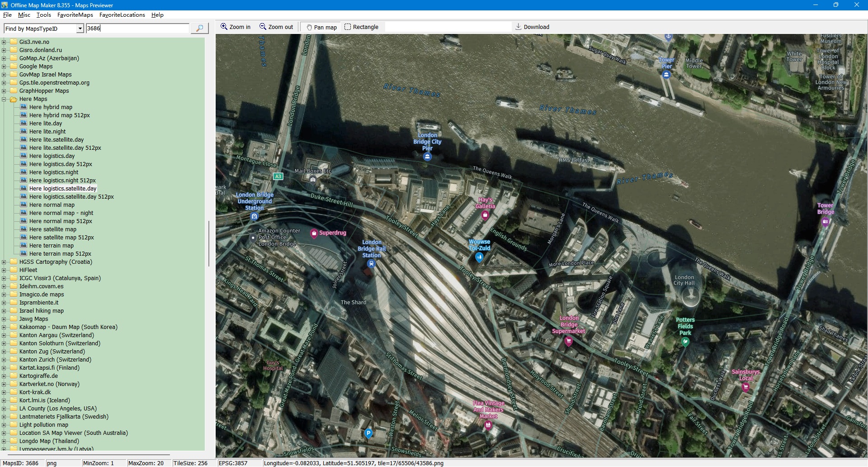Open the Tools menu

pyautogui.click(x=43, y=15)
